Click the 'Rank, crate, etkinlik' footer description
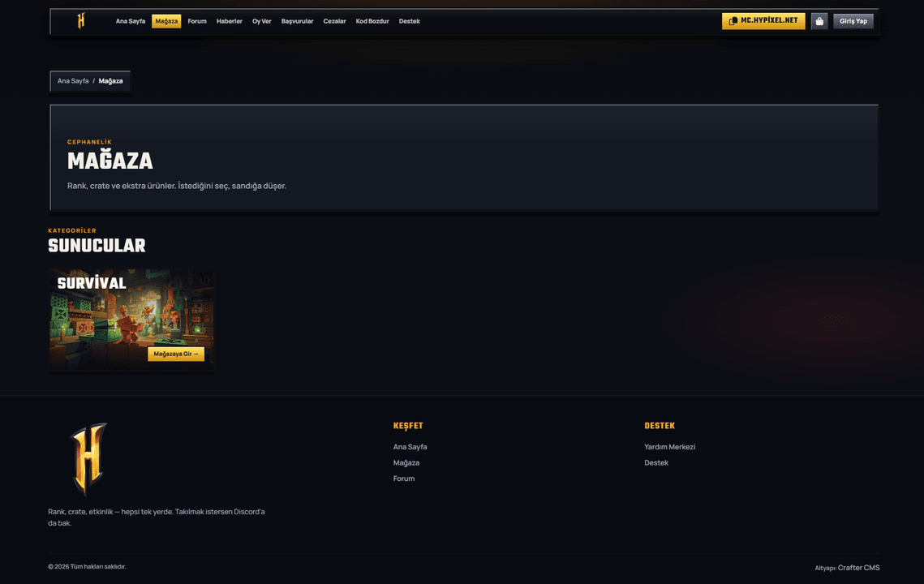924x584 pixels. (156, 517)
